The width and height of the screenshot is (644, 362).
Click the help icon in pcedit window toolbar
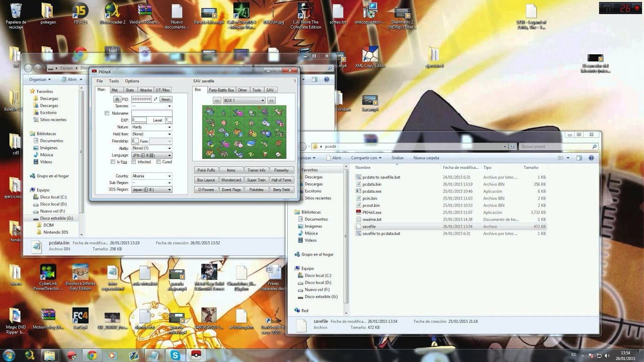click(592, 158)
